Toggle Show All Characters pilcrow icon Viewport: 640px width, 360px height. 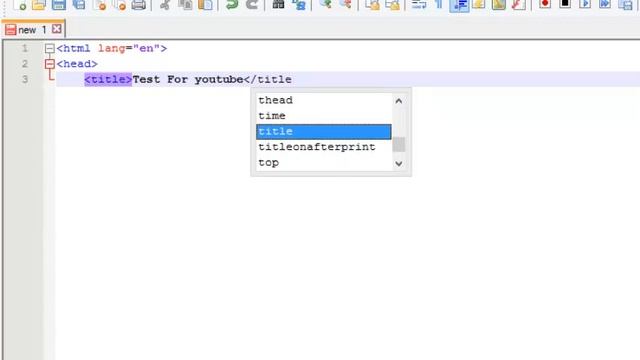pos(439,4)
